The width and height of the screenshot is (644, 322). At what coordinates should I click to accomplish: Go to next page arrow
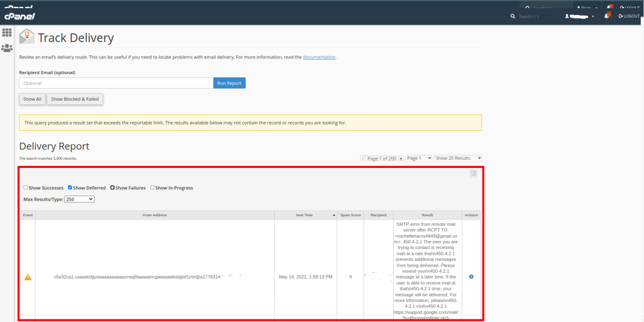point(399,158)
